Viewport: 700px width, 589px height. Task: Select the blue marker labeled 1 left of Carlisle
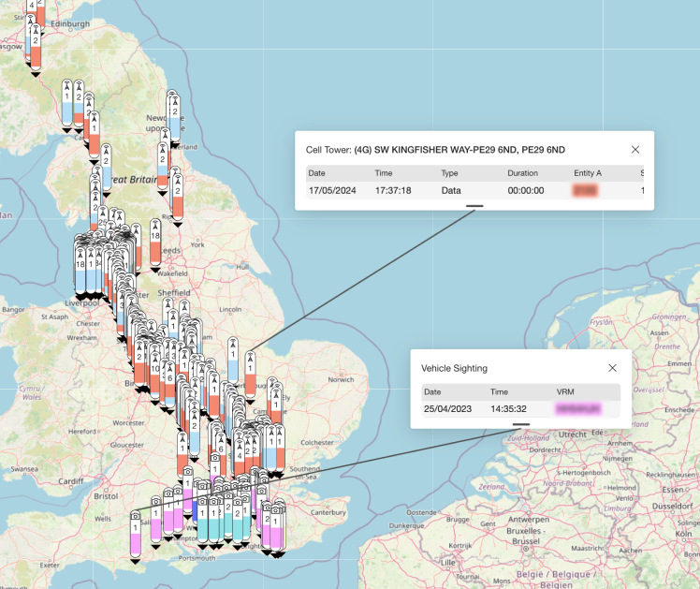point(67,104)
